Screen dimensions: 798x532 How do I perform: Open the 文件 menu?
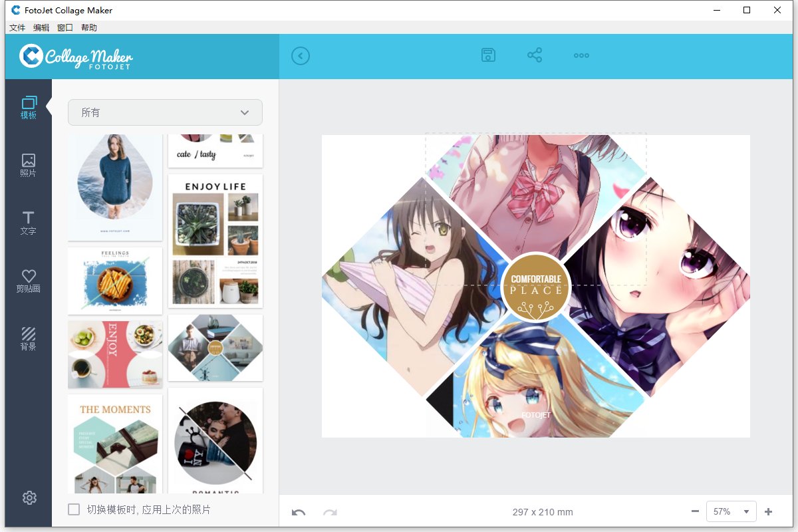[x=17, y=28]
